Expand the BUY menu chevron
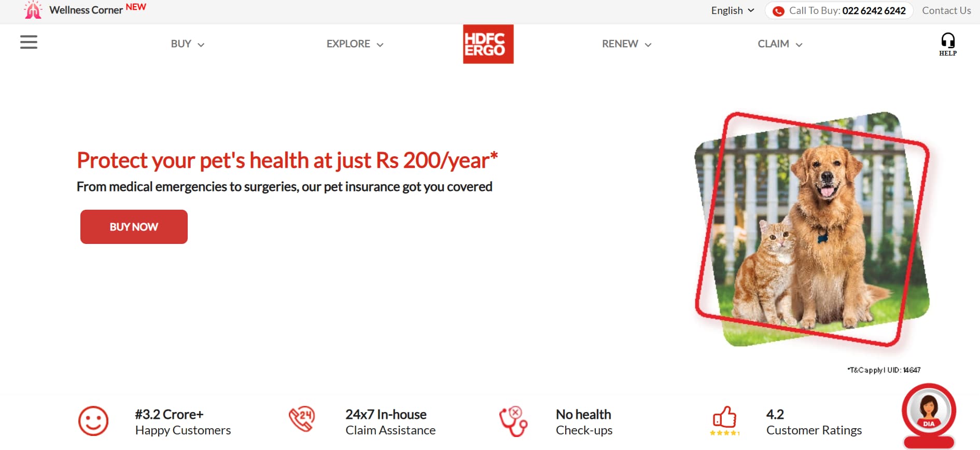980x450 pixels. 201,45
